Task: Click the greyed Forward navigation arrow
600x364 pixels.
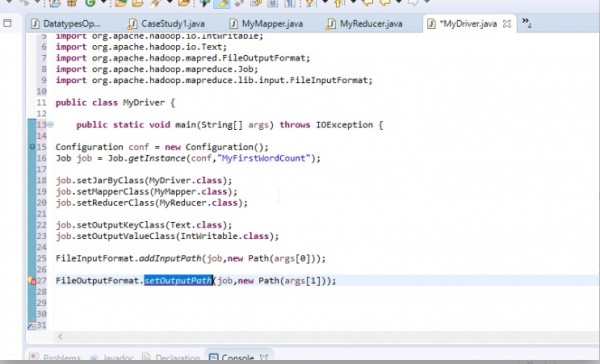Action: 412,3
